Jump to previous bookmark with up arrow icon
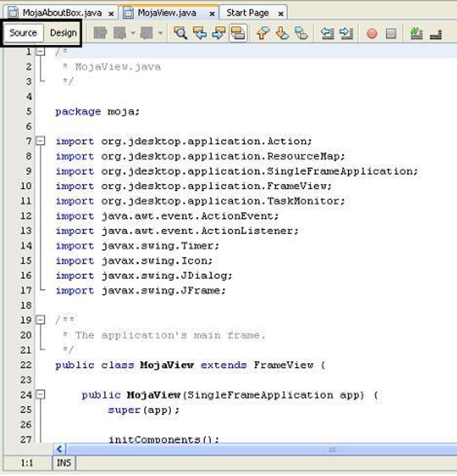This screenshot has height=476, width=457. pos(263,33)
